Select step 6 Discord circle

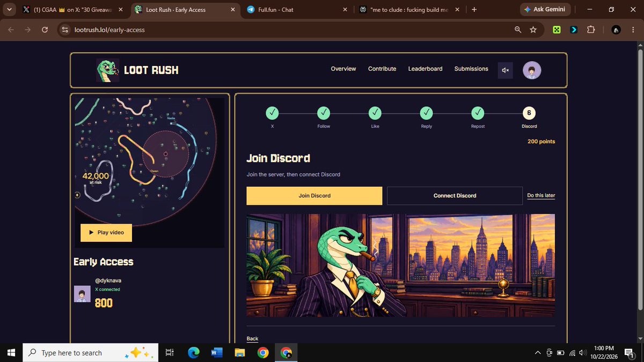(529, 113)
